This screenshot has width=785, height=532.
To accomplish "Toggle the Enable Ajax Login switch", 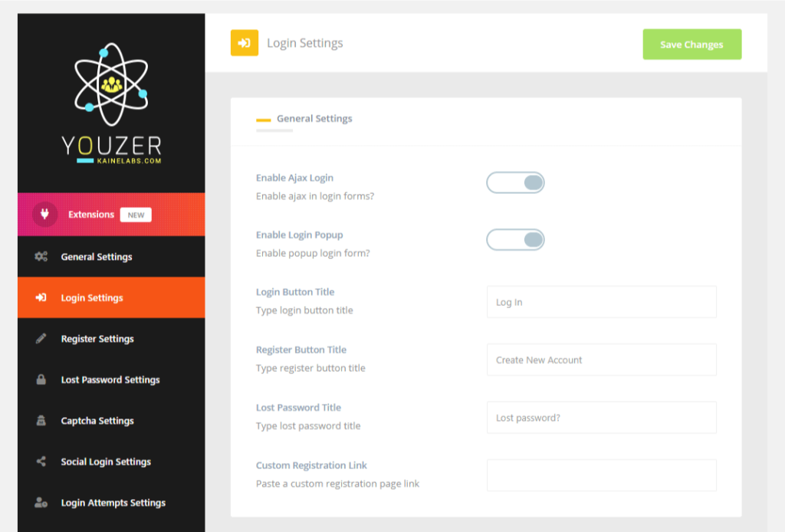I will tap(515, 182).
